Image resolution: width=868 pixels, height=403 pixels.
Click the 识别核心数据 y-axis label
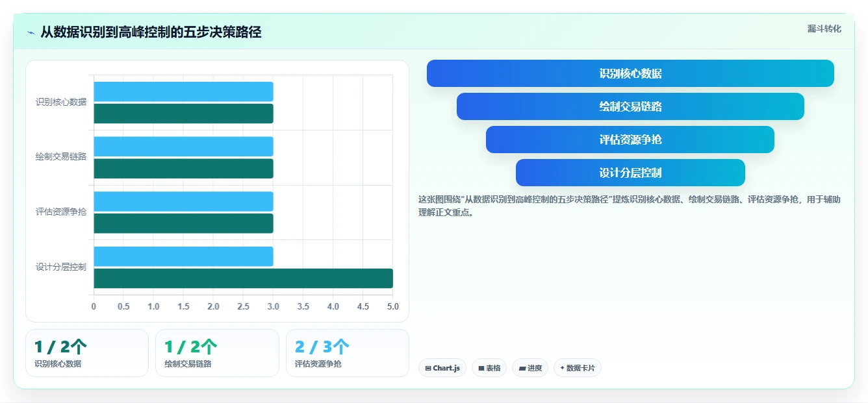[61, 102]
